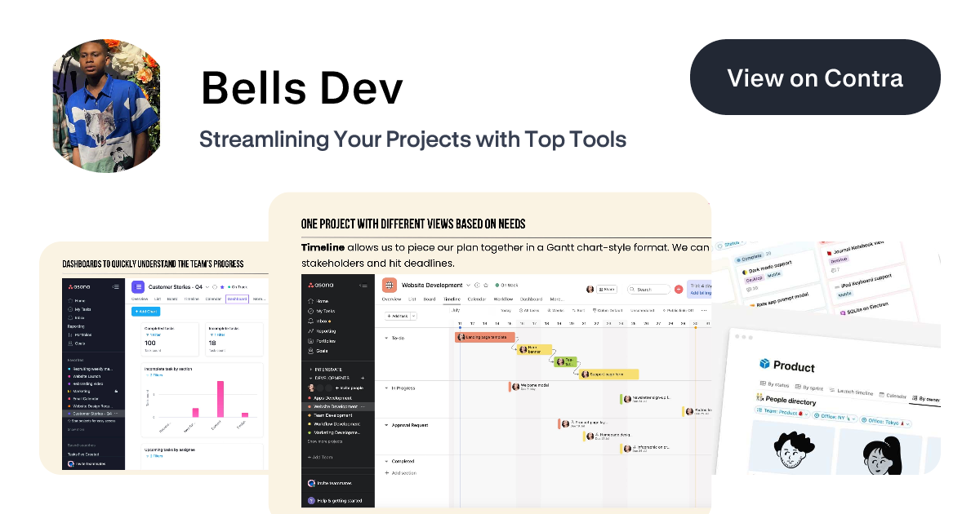Screen dimensions: 980x514
Task: Click the red plus button beside Search
Action: (x=679, y=289)
